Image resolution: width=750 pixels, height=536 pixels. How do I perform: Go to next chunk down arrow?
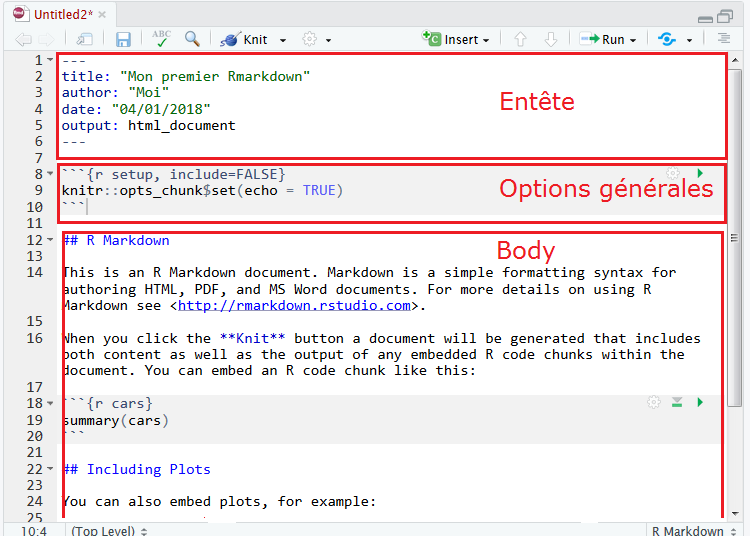coord(551,40)
